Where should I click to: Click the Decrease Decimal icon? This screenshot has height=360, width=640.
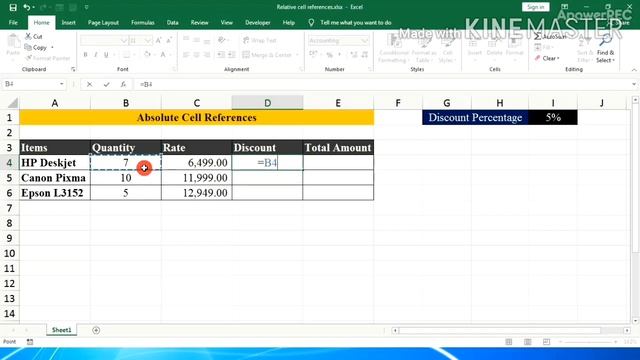point(364,55)
